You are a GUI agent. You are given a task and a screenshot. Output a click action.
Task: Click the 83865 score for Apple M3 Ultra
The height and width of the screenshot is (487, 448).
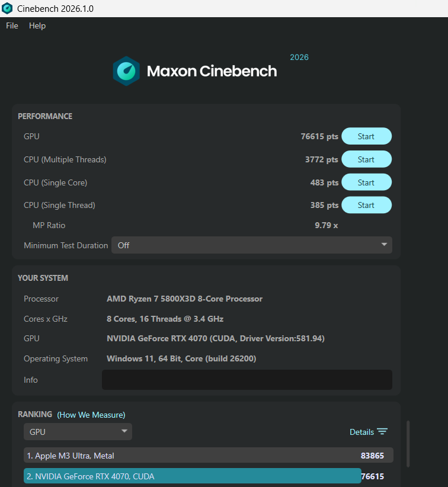tap(372, 456)
